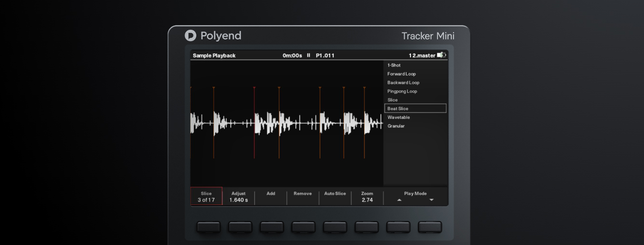Click the '12.master' instrument name
The width and height of the screenshot is (644, 245).
point(422,55)
